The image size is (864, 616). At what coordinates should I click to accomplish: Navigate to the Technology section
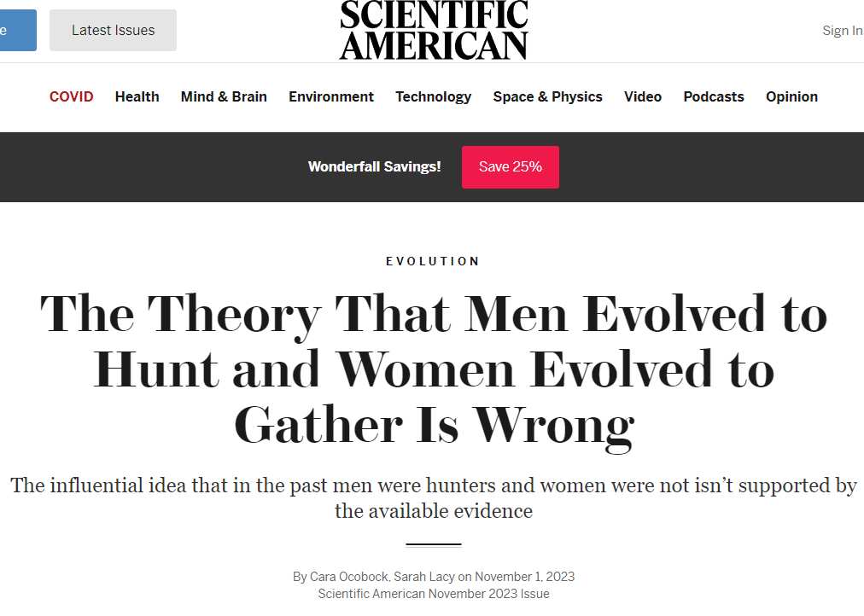[x=433, y=97]
